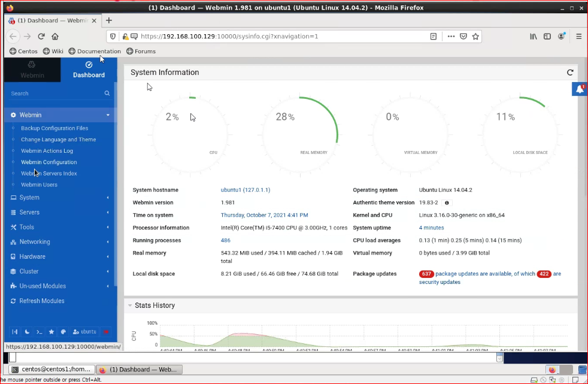Click the Local Disk Space 11% gauge

click(x=520, y=134)
